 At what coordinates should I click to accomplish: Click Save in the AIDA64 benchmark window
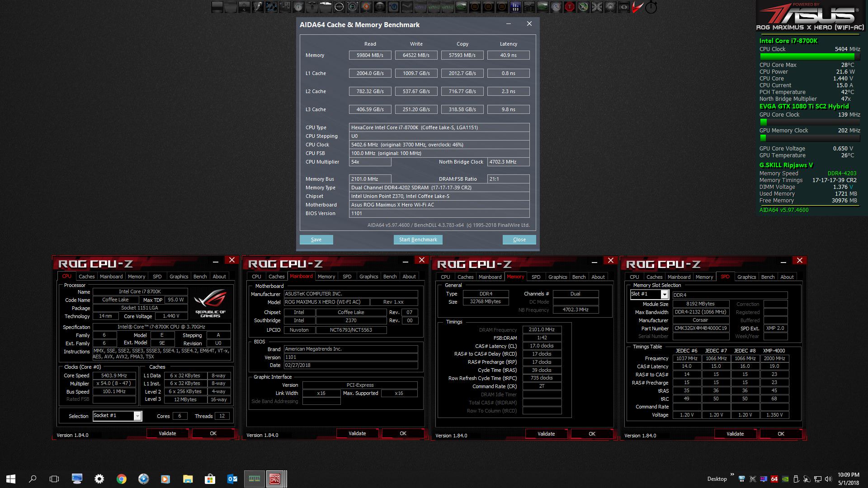(316, 239)
